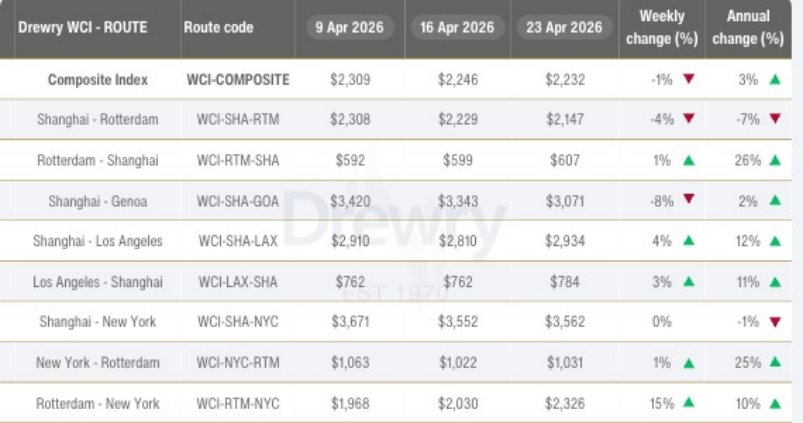Click New York - Rotterdam annual change up arrow

click(x=775, y=364)
